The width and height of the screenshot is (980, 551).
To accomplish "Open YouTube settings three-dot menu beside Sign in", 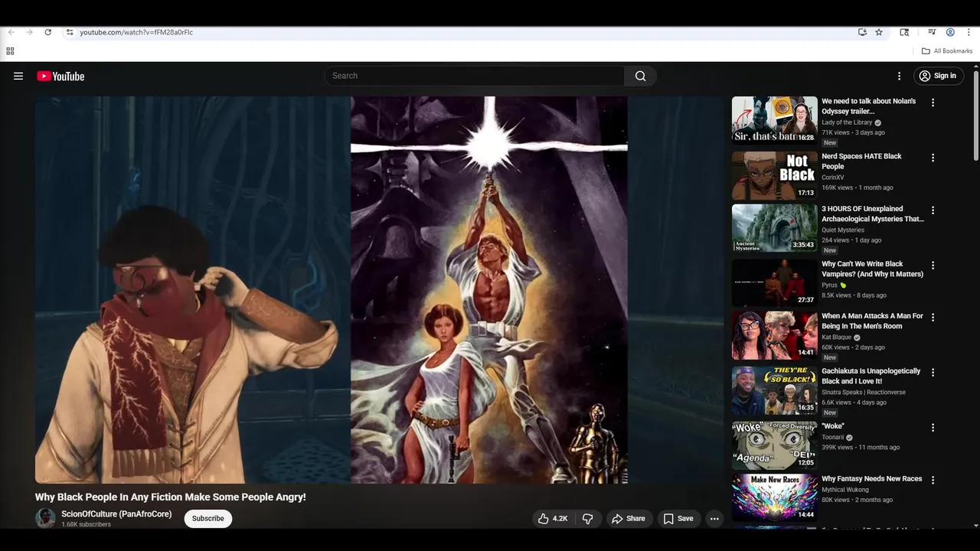I will (x=900, y=76).
